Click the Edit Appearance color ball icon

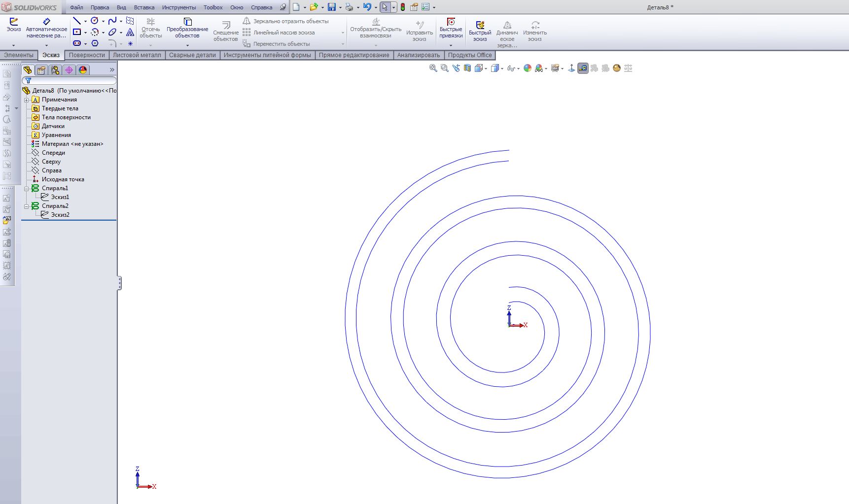point(528,68)
